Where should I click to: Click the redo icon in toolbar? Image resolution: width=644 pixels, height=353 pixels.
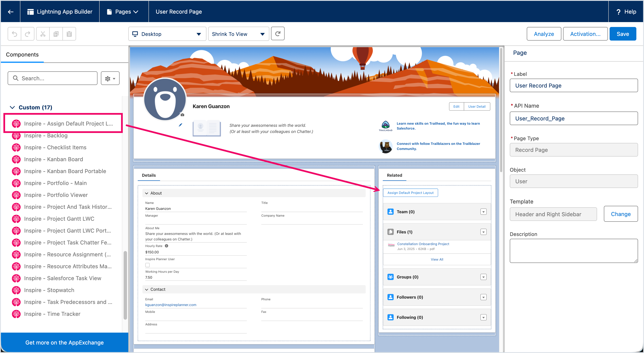click(x=27, y=34)
